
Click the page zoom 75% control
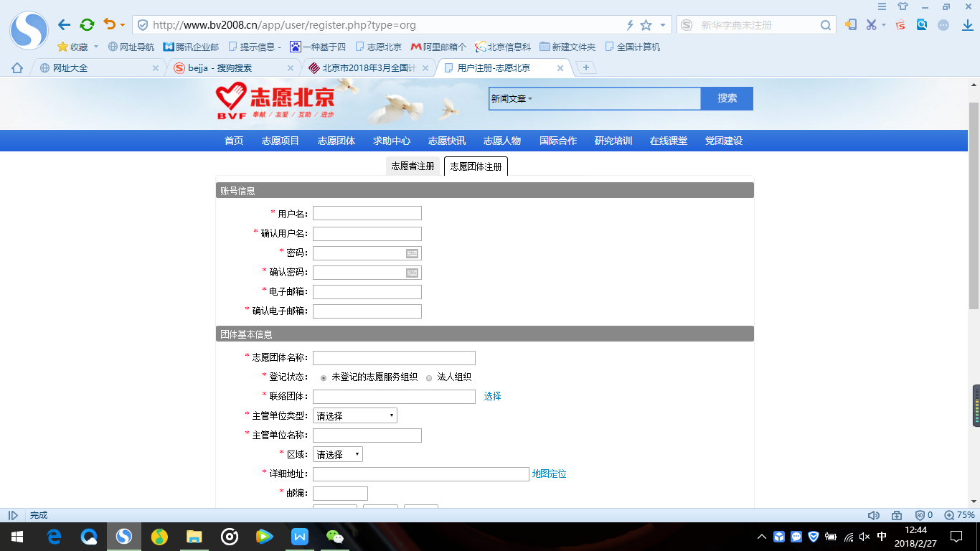959,515
